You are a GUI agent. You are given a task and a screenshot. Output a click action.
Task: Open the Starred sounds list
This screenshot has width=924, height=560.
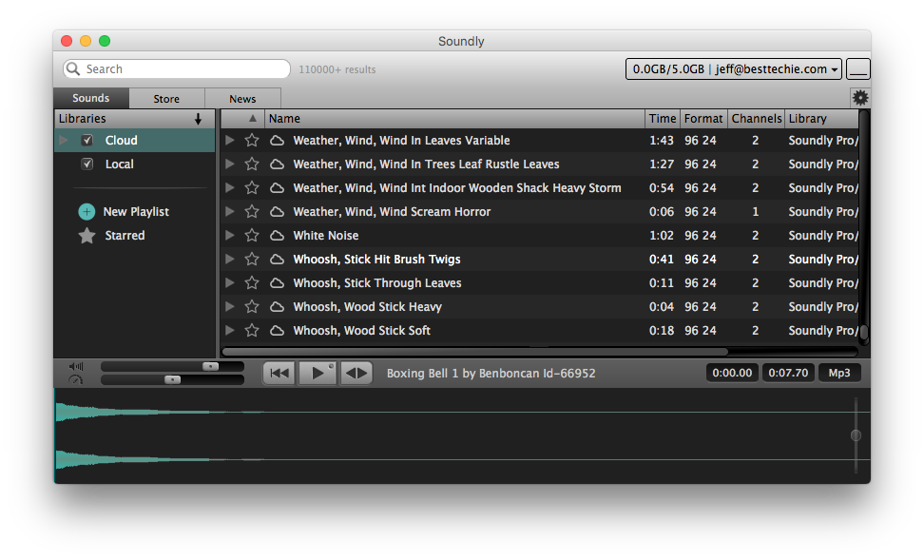pyautogui.click(x=125, y=236)
